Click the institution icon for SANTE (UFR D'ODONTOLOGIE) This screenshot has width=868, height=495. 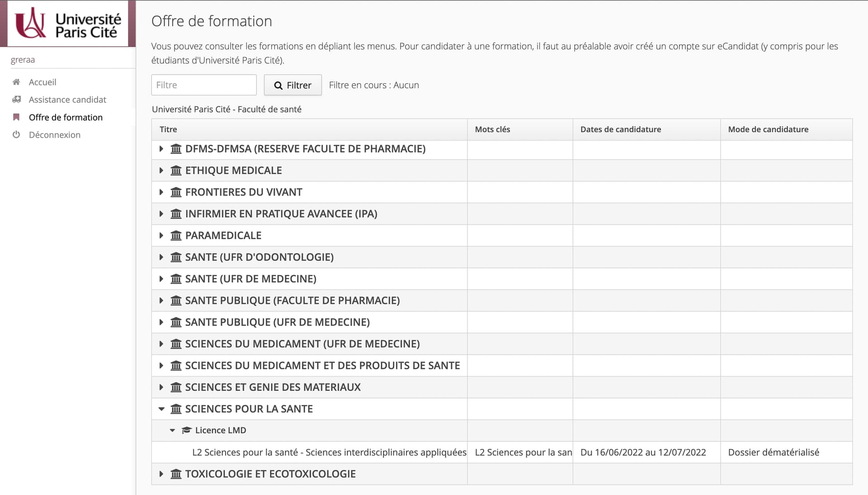click(x=176, y=257)
